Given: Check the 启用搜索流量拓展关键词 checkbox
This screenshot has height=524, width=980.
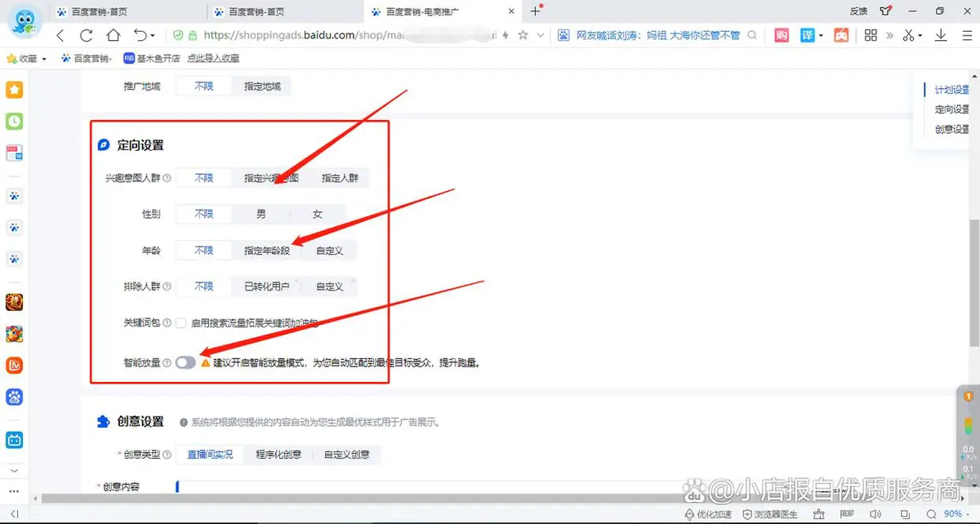Looking at the screenshot, I should click(180, 323).
